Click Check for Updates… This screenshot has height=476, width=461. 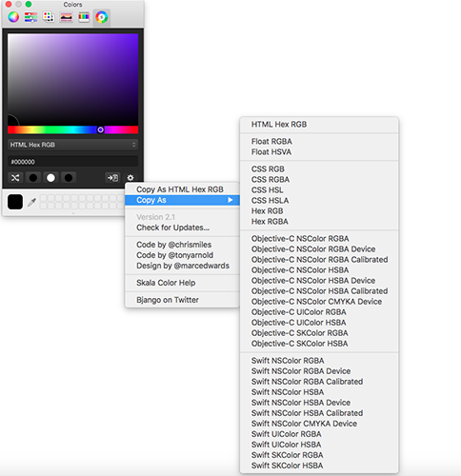coord(173,228)
